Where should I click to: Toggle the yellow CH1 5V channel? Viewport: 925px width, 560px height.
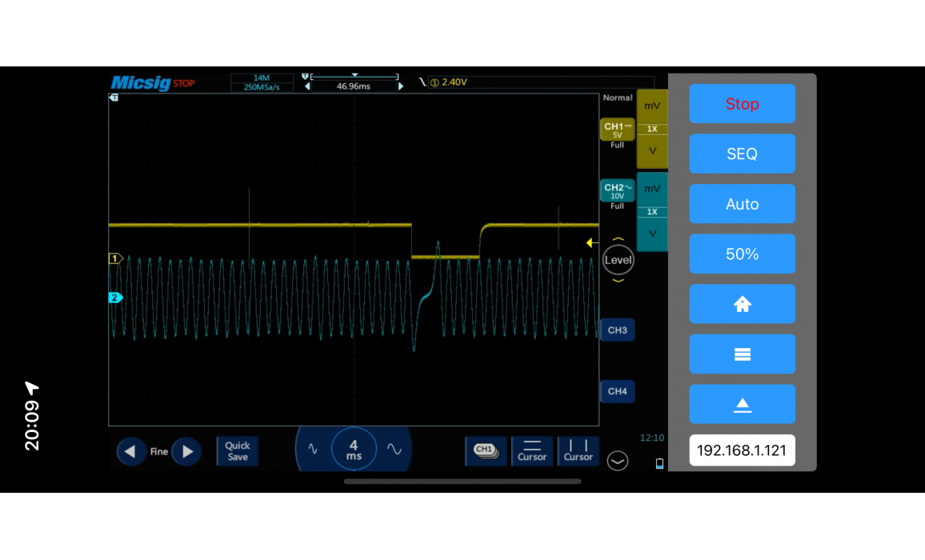(617, 130)
